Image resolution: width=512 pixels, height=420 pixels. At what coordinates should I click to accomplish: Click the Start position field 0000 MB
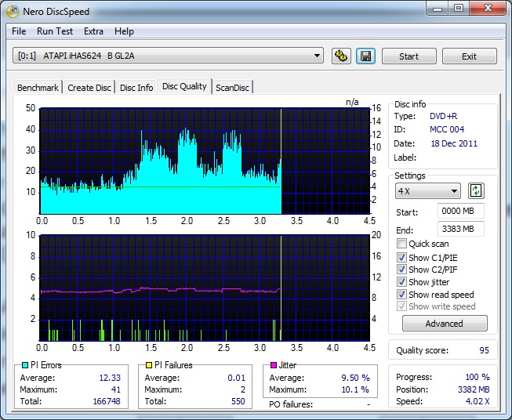461,211
